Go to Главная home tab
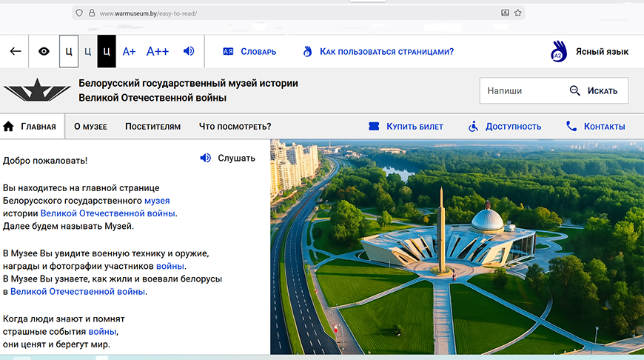 [x=30, y=127]
